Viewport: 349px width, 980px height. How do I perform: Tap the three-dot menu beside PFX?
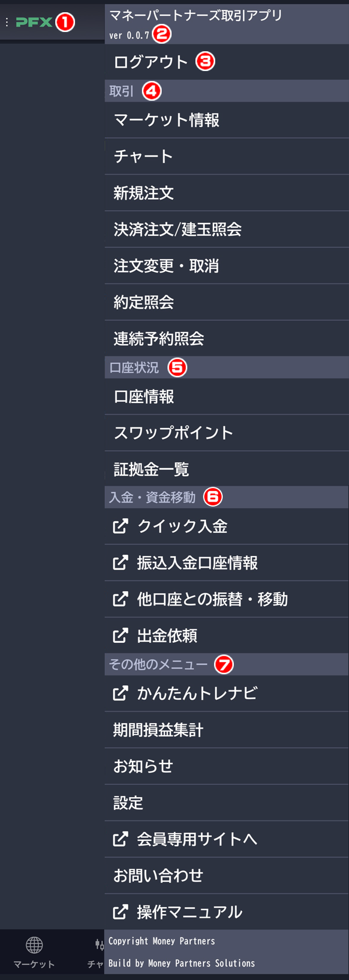point(6,22)
